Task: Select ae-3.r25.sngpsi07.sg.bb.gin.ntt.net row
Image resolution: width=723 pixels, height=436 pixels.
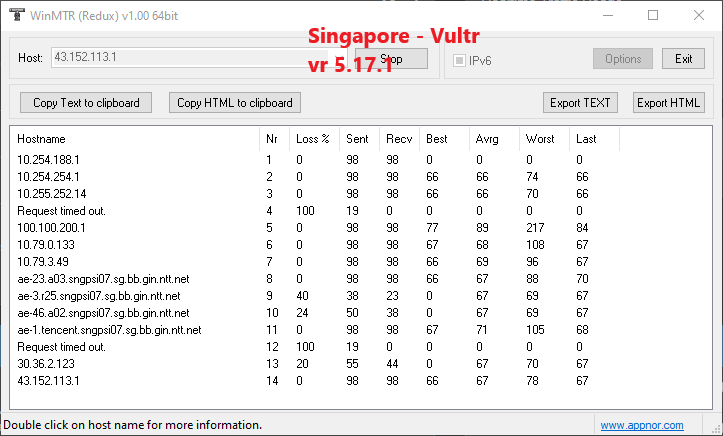Action: coord(315,296)
